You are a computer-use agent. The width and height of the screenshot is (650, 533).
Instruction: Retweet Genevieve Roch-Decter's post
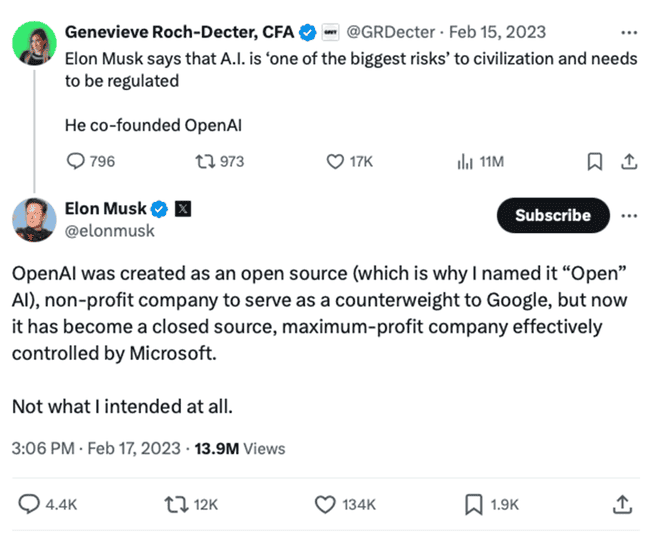[206, 161]
